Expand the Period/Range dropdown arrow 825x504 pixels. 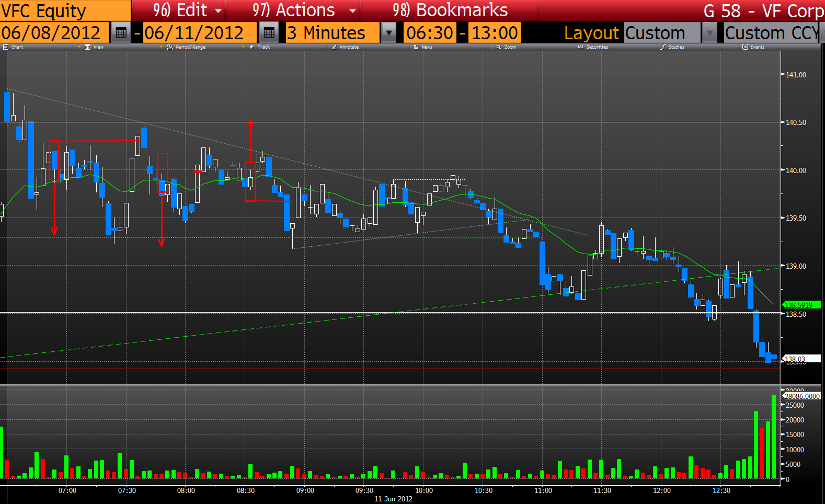[x=243, y=47]
